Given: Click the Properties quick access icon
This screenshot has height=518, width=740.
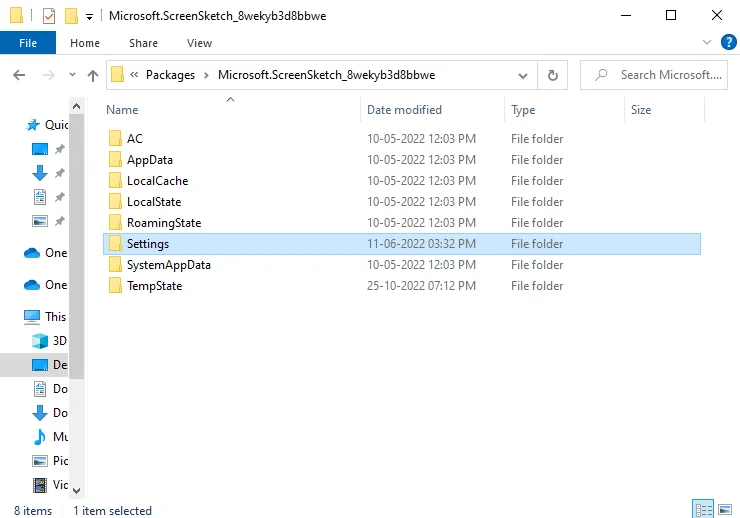Looking at the screenshot, I should tap(49, 16).
